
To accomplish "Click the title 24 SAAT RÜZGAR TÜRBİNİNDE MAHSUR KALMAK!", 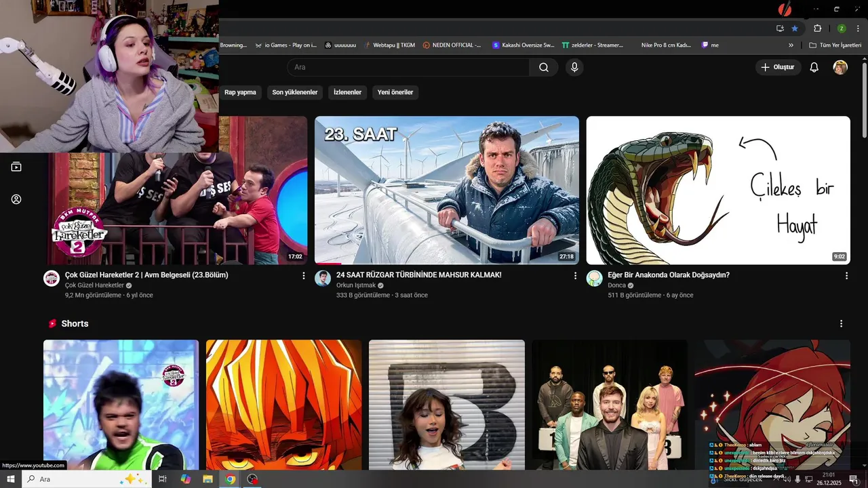I will click(419, 275).
